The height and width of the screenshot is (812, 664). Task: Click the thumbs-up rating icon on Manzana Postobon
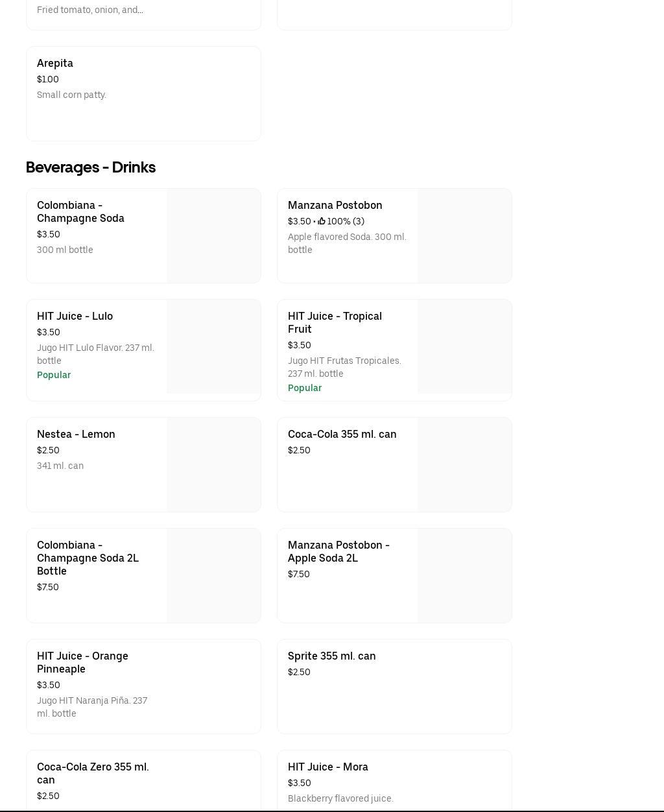tap(322, 221)
